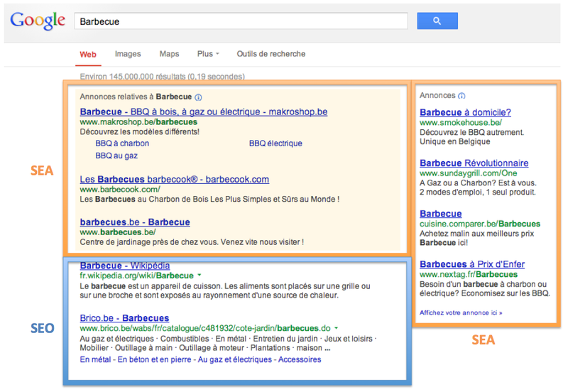Click the www.barbecook.com/ URL text
The height and width of the screenshot is (392, 568).
(120, 190)
